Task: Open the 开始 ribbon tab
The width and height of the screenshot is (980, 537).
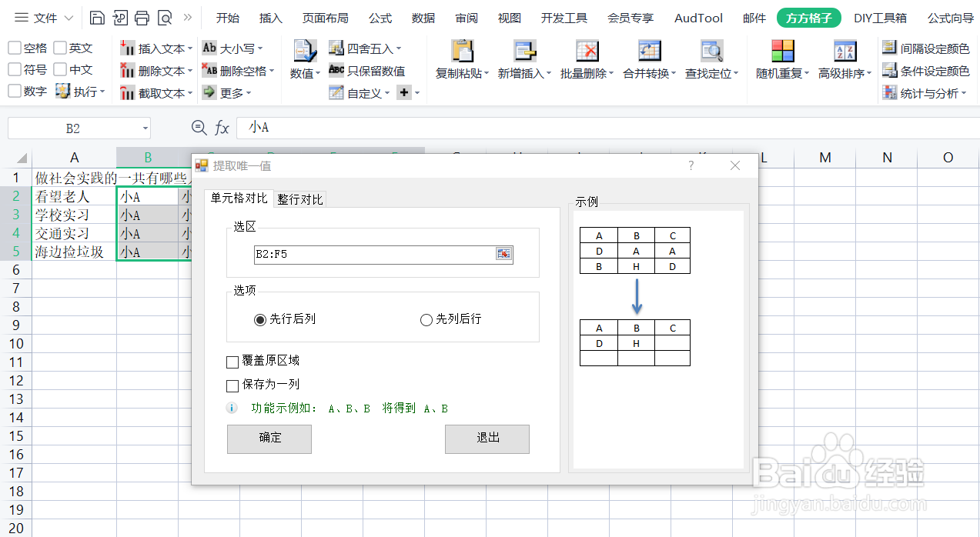Action: (x=227, y=18)
